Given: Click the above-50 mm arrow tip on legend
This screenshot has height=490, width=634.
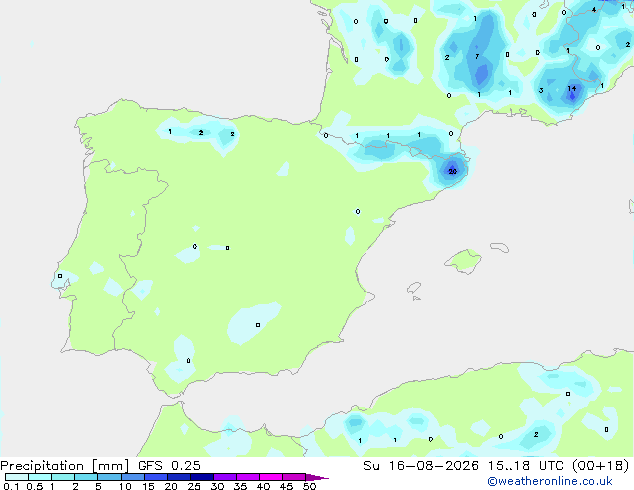Looking at the screenshot, I should 317,478.
